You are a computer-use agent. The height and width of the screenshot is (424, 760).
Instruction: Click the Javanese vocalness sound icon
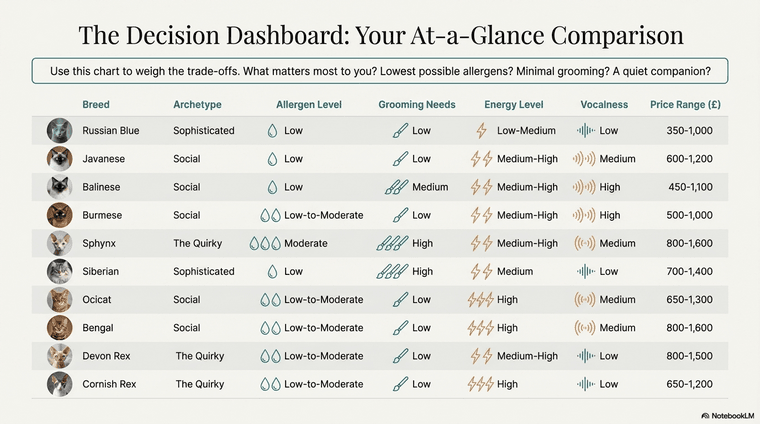tap(585, 159)
